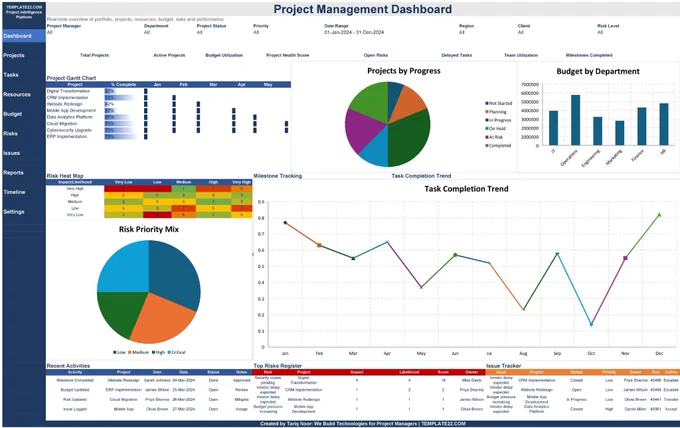Click Mike Davis owner in Top Risks Register
Image resolution: width=680 pixels, height=428 pixels.
[x=472, y=380]
